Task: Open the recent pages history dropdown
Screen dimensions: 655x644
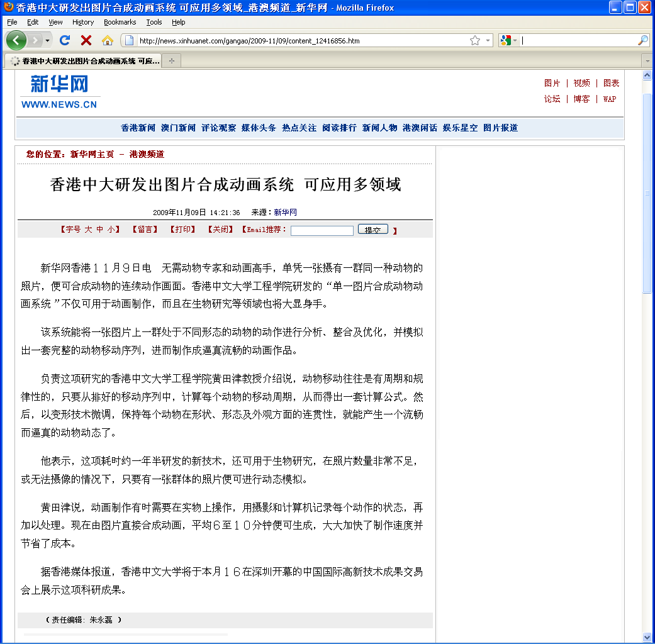Action: pos(47,40)
